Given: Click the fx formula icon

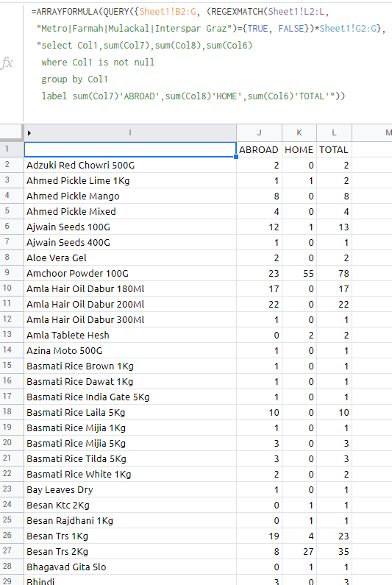Looking at the screenshot, I should pyautogui.click(x=7, y=63).
